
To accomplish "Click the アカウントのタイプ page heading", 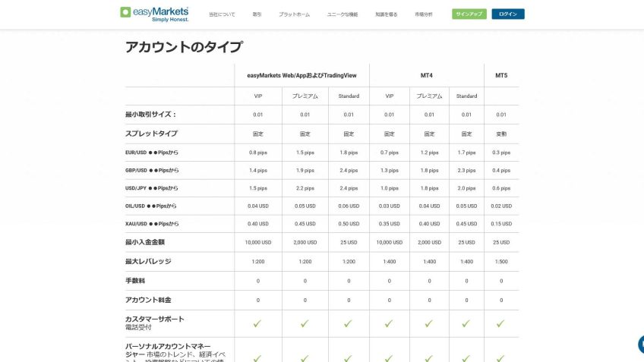I will [x=184, y=47].
